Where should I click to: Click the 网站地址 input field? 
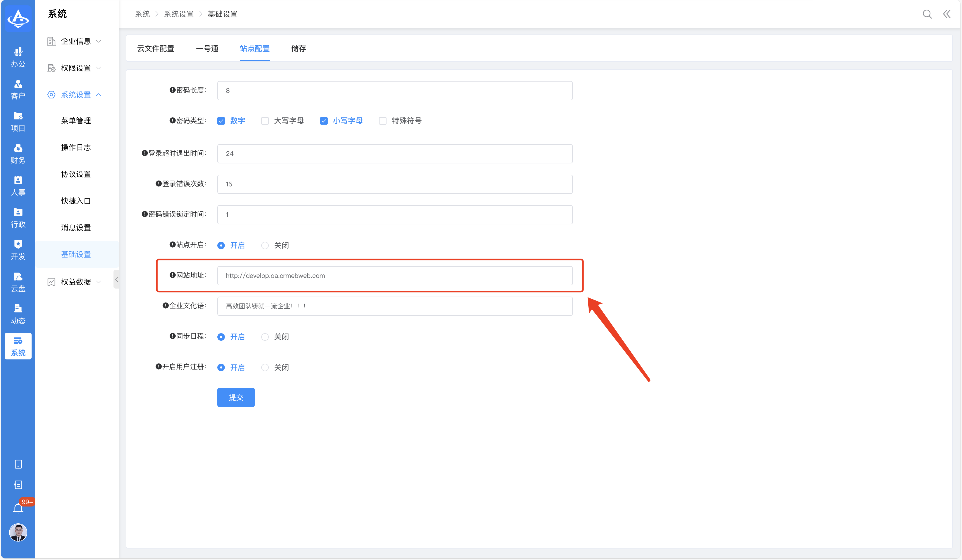[x=394, y=275]
